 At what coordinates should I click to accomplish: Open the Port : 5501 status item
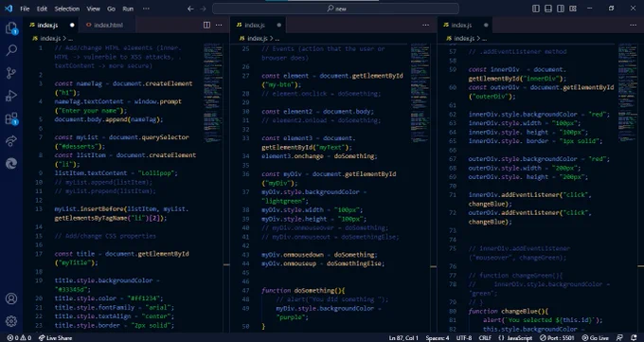[557, 338]
